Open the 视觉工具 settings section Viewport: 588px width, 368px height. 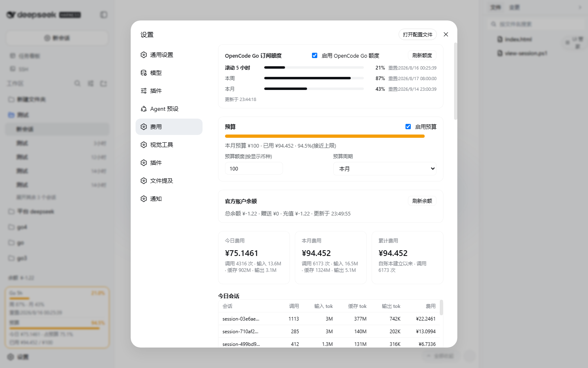169,145
